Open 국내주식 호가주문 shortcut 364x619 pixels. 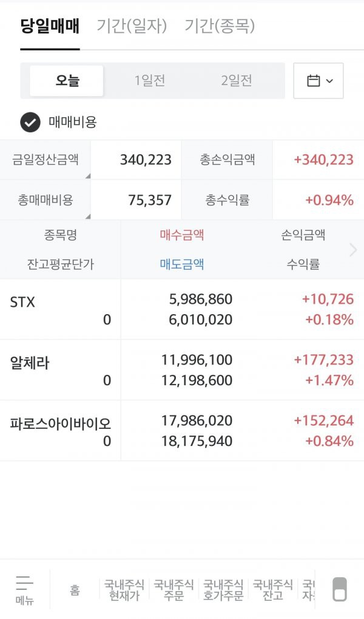click(223, 590)
